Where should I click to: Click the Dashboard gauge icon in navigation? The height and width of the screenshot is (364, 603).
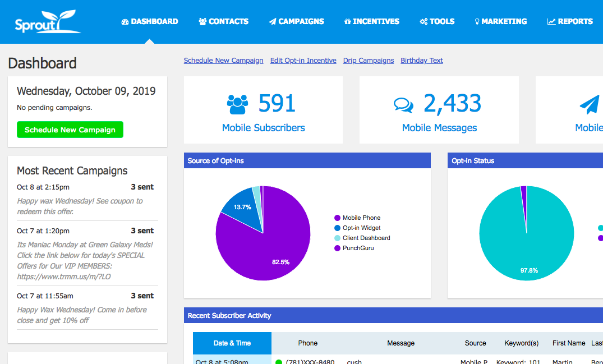[125, 21]
